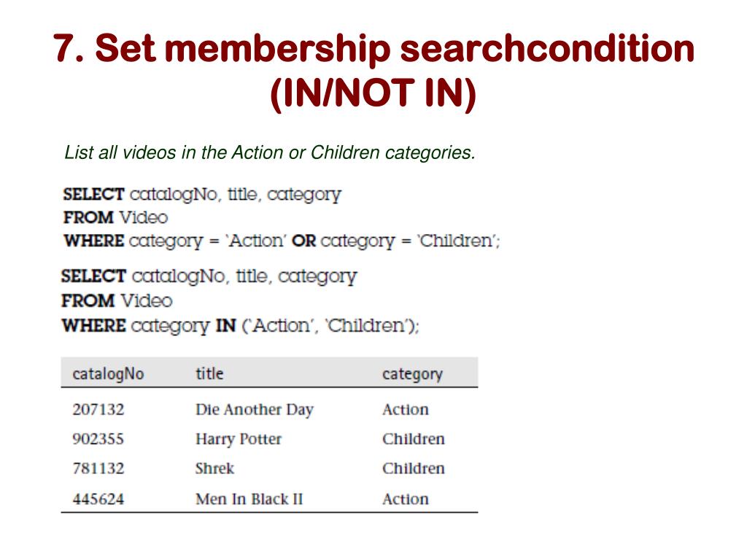Click the 'Harry Potter' title cell

(239, 439)
